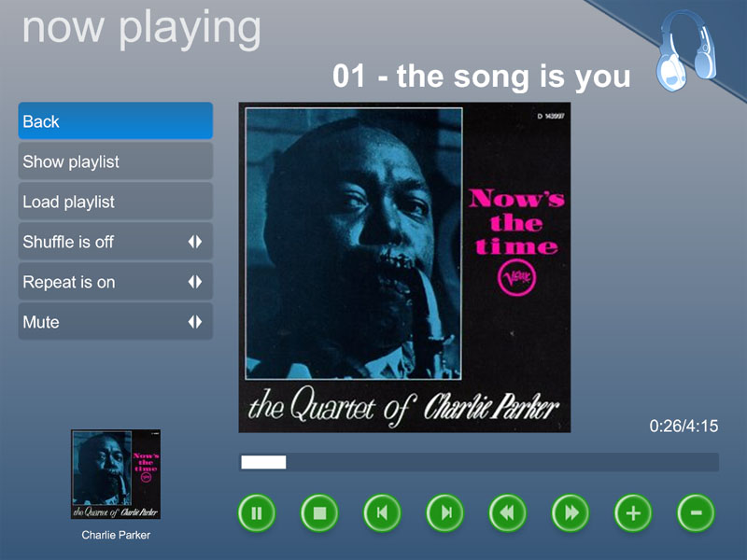747x560 pixels.
Task: Fast forward the current song
Action: 571,512
